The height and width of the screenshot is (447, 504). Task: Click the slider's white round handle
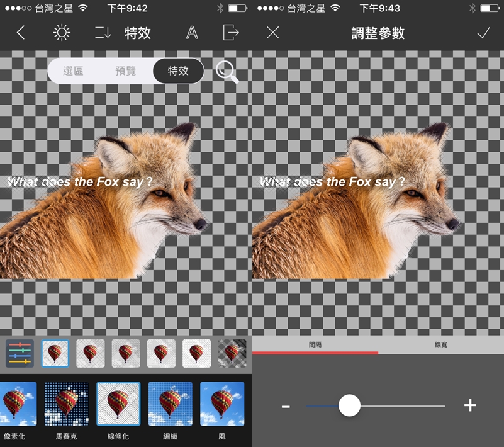pyautogui.click(x=349, y=406)
